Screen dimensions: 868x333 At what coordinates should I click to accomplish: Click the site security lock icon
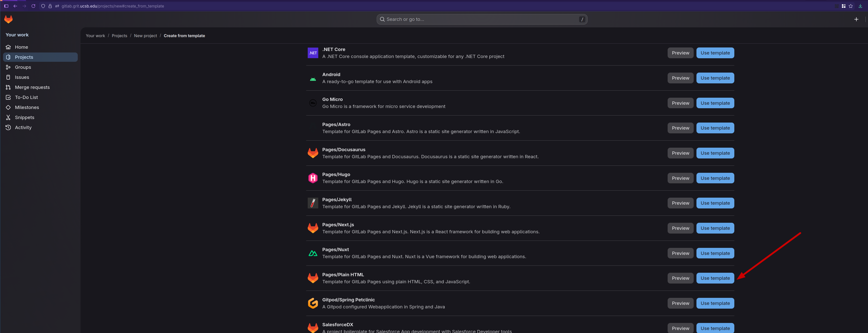(50, 6)
